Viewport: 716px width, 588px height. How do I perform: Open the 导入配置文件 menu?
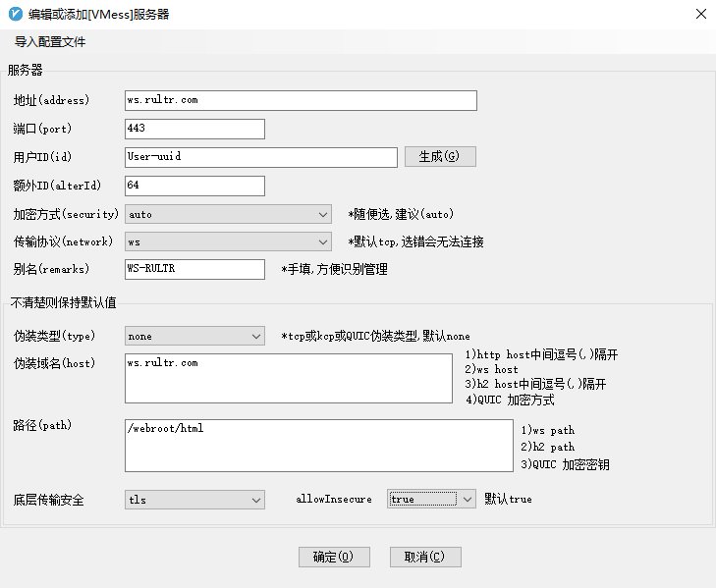pyautogui.click(x=50, y=42)
